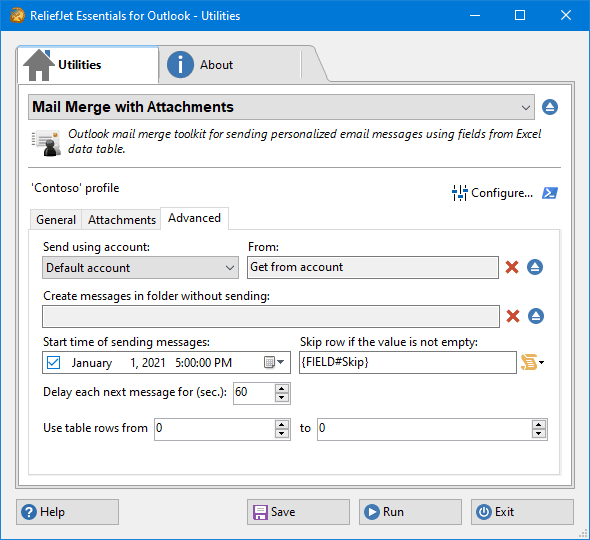The width and height of the screenshot is (590, 540).
Task: Uncheck the start time of sending checkbox
Action: [x=53, y=363]
